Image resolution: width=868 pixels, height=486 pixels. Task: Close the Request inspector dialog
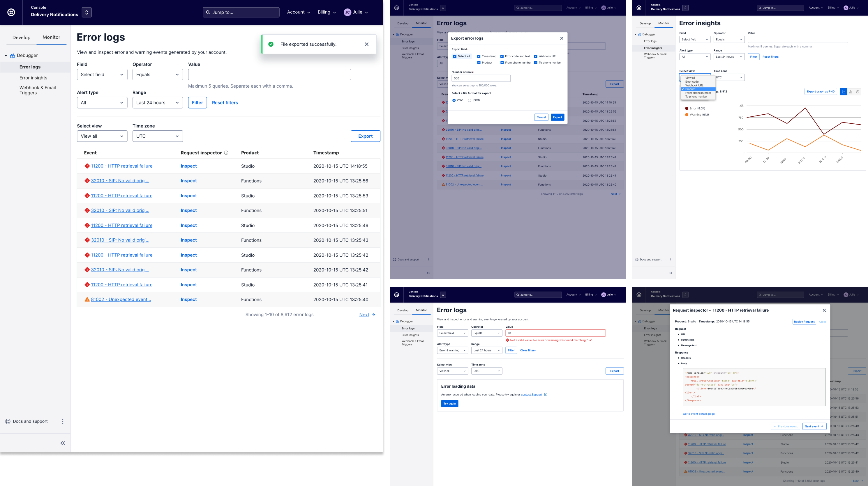[x=824, y=310]
